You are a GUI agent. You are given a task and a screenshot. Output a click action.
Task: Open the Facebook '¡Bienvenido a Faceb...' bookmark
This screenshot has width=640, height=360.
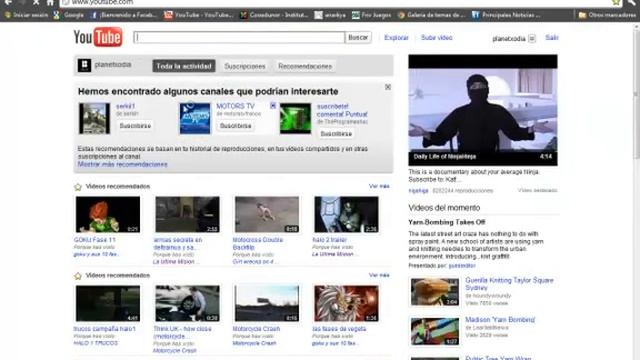tap(123, 15)
